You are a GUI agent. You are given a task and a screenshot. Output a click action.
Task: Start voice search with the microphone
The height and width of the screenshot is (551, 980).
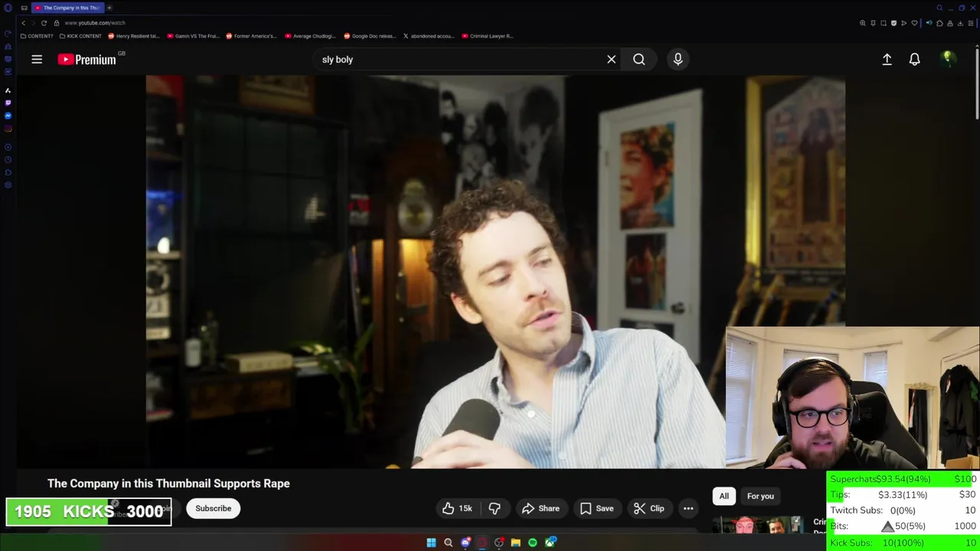[x=678, y=59]
